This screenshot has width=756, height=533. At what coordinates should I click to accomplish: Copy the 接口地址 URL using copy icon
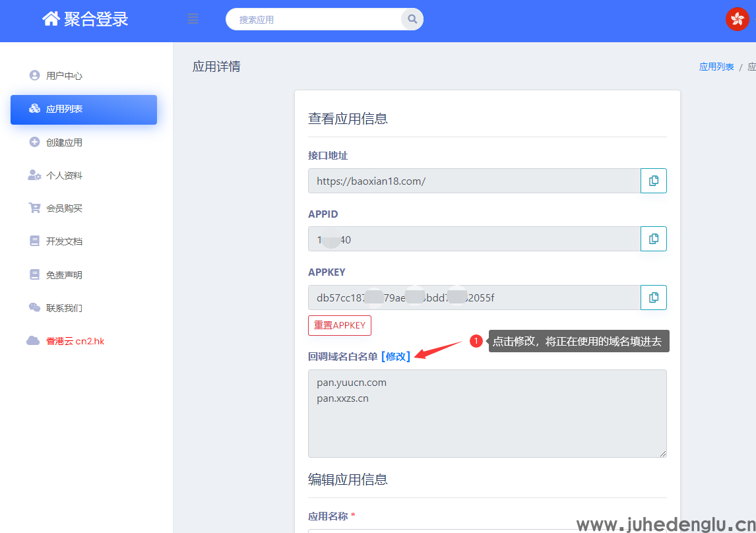[653, 180]
